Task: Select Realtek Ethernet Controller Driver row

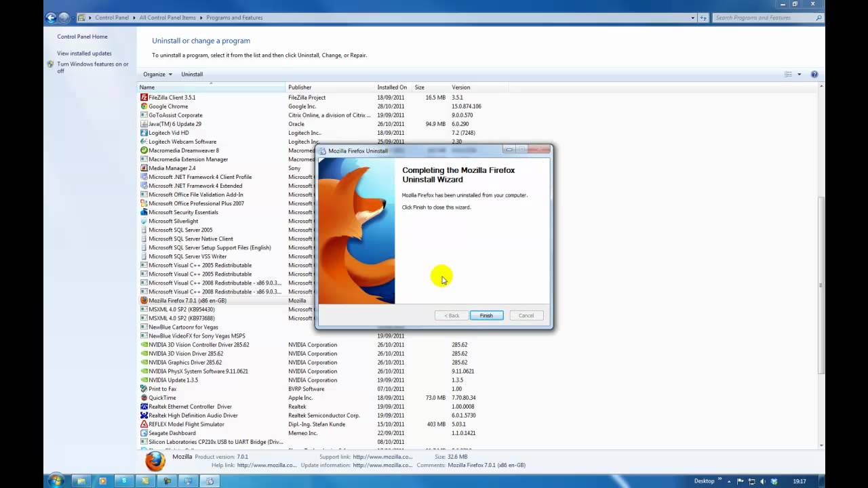Action: [190, 407]
